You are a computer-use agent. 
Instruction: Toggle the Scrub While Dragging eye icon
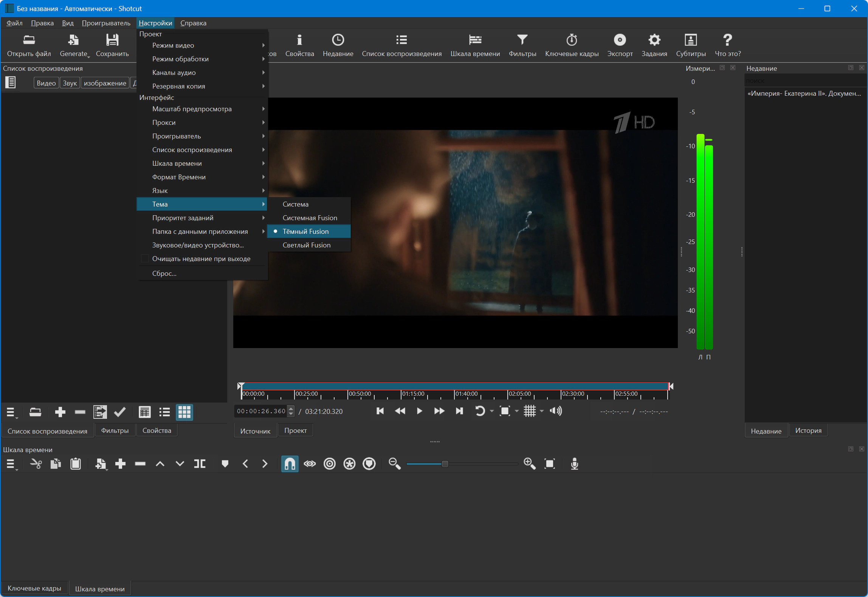coord(310,464)
